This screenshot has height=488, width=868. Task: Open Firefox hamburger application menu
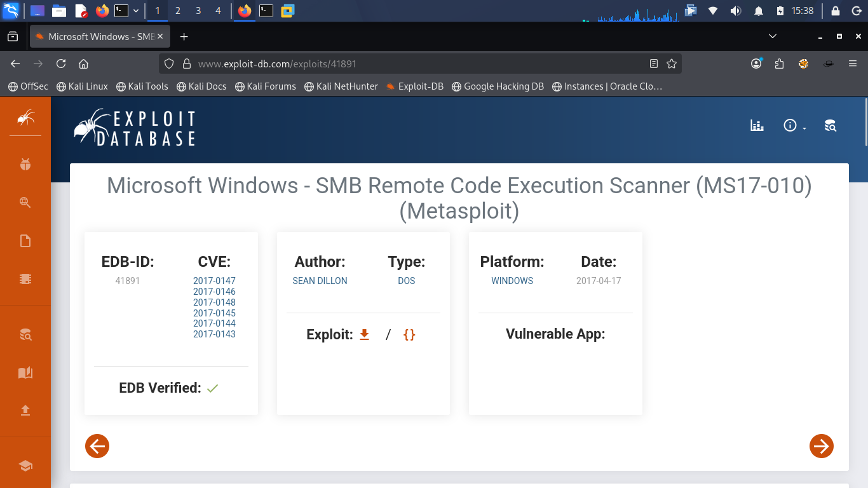click(x=853, y=64)
